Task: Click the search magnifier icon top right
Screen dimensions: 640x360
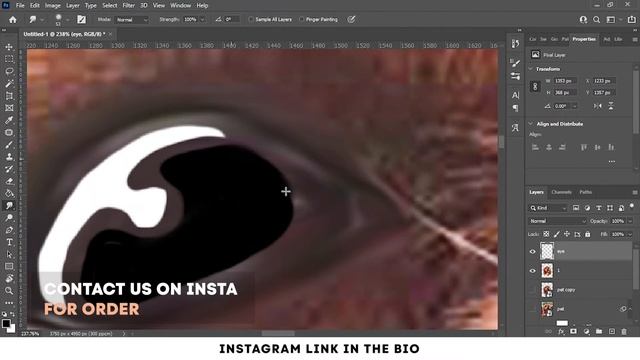Action: coord(596,20)
